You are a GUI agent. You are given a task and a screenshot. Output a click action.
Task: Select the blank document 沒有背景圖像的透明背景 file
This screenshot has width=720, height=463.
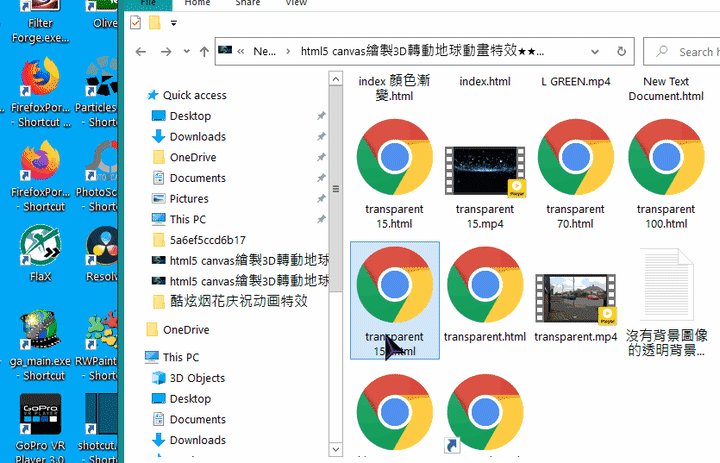pos(666,285)
